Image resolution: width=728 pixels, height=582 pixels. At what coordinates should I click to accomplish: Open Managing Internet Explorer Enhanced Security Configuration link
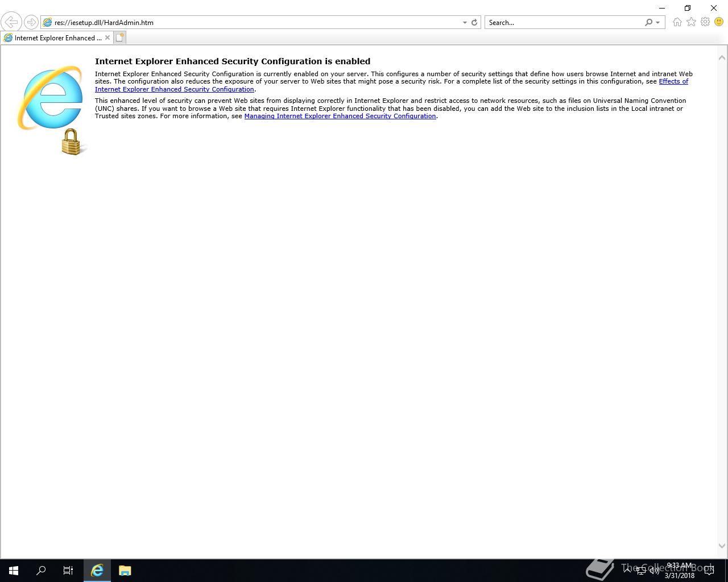(x=340, y=116)
